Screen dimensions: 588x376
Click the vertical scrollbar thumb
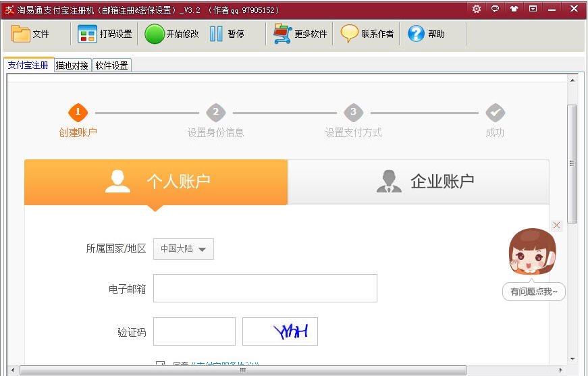[572, 164]
